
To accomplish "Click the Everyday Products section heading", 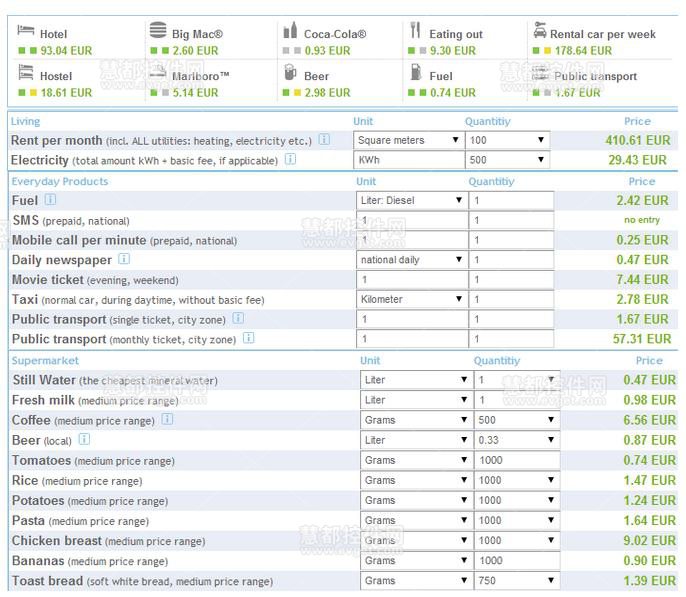I will coord(59,181).
